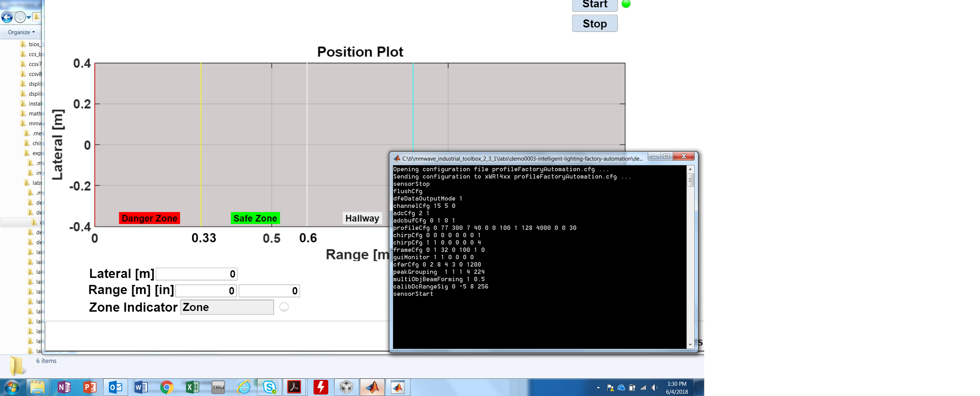Open Outlook taskbar icon
Viewport: 980px width, 396px height.
point(115,387)
